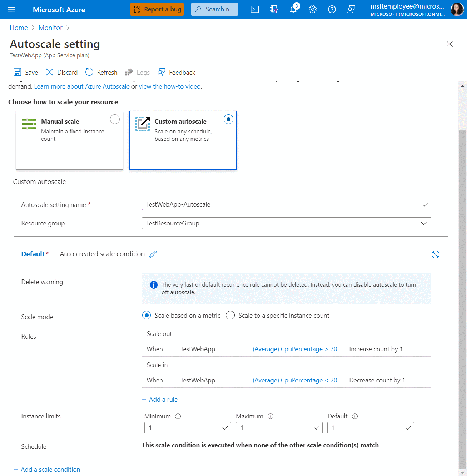This screenshot has width=467, height=476.
Task: Click the Report a bug button
Action: [x=157, y=9]
